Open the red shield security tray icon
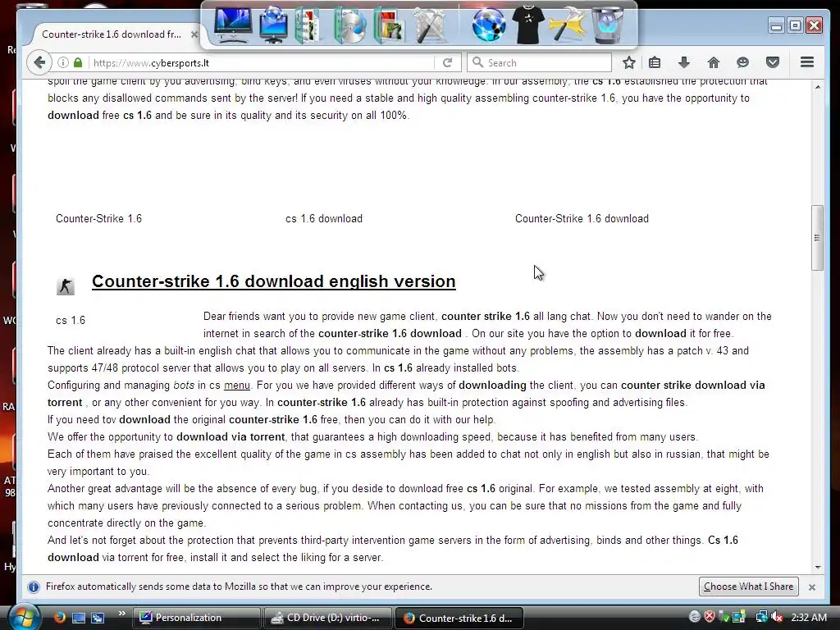The width and height of the screenshot is (840, 630). (710, 617)
